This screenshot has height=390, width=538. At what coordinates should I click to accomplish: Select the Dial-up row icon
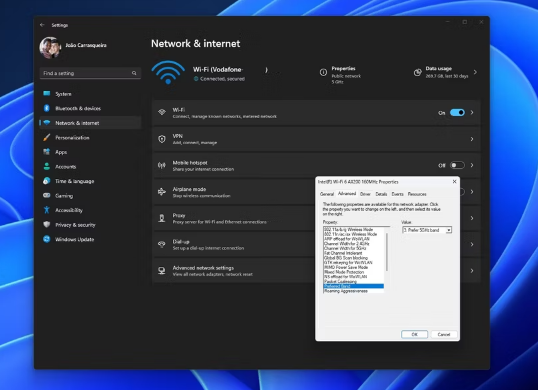(x=162, y=244)
